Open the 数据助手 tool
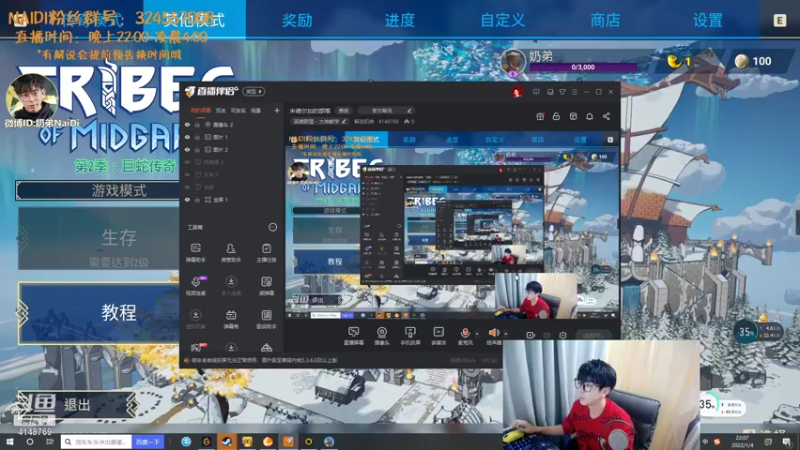This screenshot has width=800, height=450. pyautogui.click(x=266, y=319)
